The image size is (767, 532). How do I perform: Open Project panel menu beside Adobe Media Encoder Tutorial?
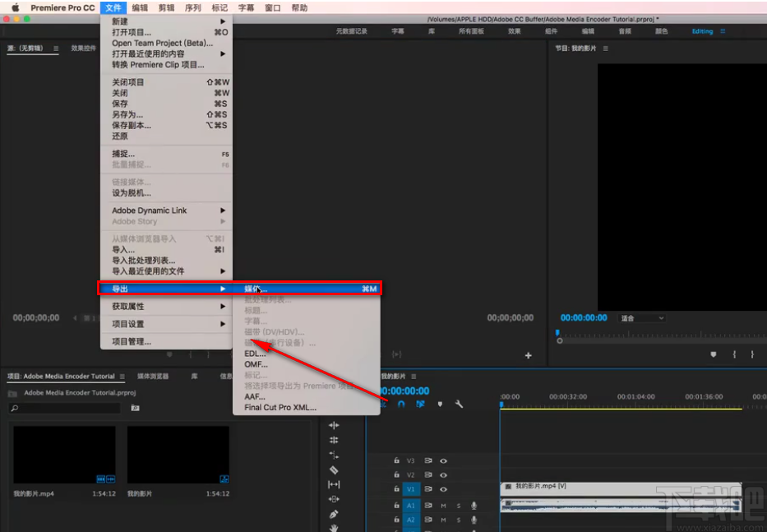click(x=122, y=377)
